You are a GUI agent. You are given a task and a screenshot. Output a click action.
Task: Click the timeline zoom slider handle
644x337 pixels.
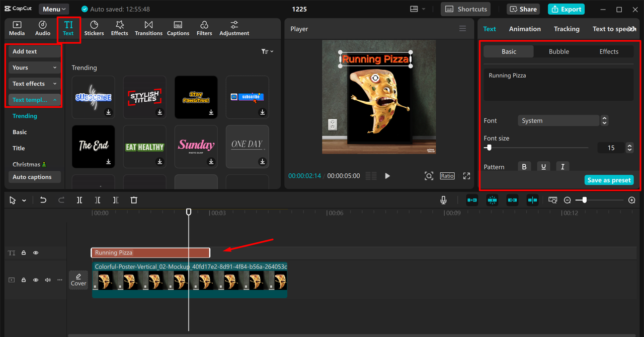pos(584,200)
